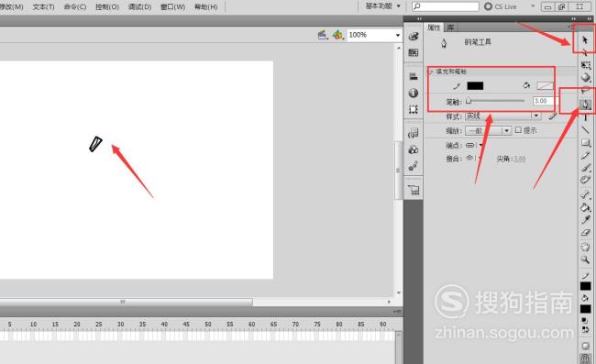Open the 样式 stroke style dropdown
The image size is (596, 364).
click(535, 116)
